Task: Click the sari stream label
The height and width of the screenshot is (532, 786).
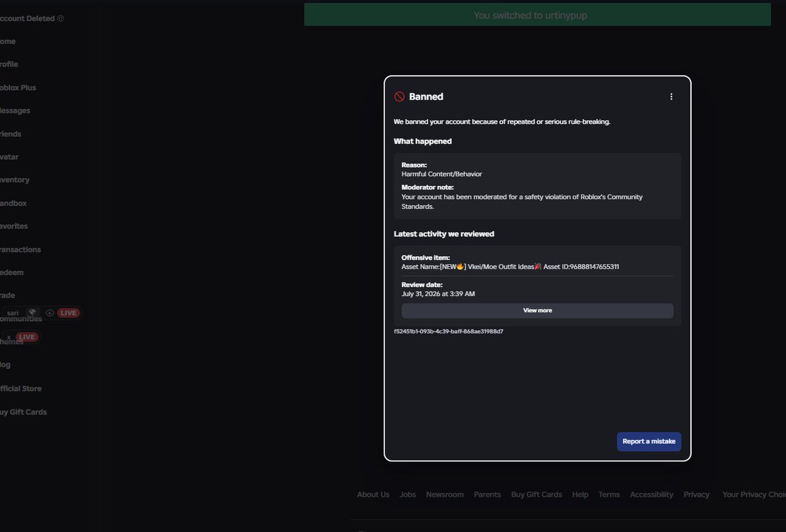Action: (x=13, y=313)
